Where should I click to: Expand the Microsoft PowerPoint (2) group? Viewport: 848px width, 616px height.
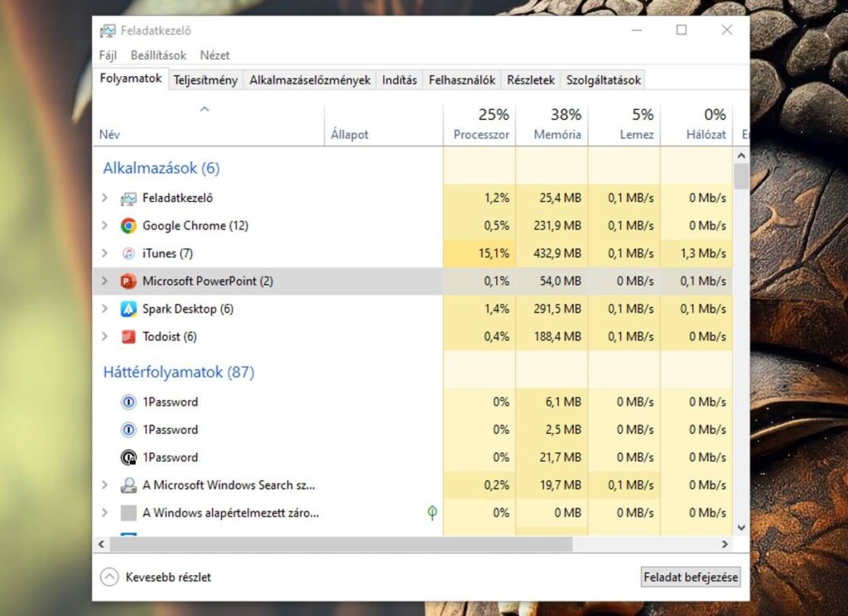105,281
